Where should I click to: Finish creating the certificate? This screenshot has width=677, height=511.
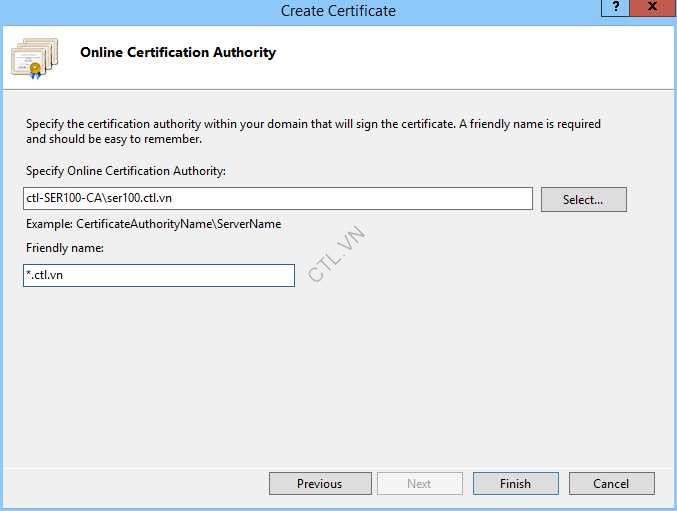[x=515, y=484]
